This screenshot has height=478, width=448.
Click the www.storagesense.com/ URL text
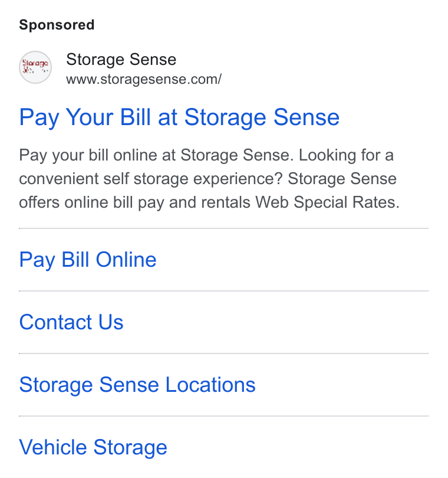144,79
